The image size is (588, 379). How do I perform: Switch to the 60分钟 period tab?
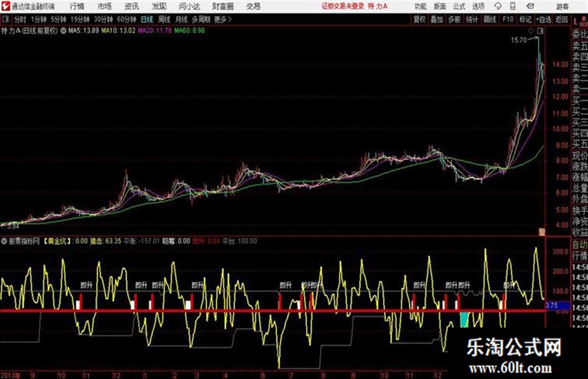(x=126, y=19)
